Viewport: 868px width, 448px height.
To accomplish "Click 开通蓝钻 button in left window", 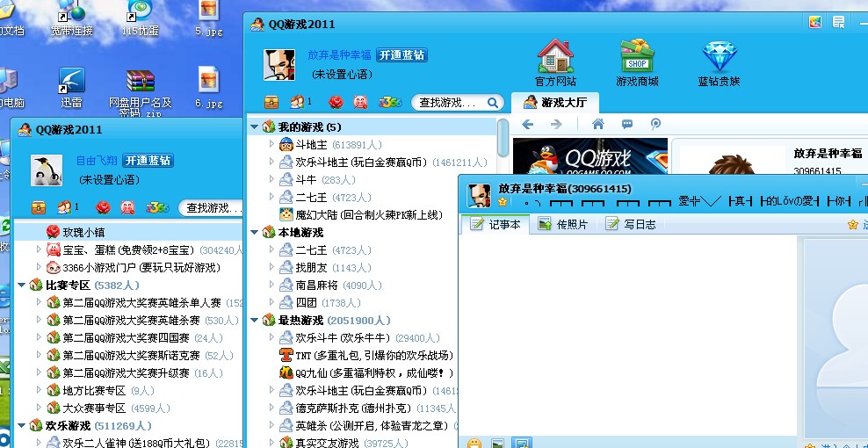I will [x=148, y=161].
